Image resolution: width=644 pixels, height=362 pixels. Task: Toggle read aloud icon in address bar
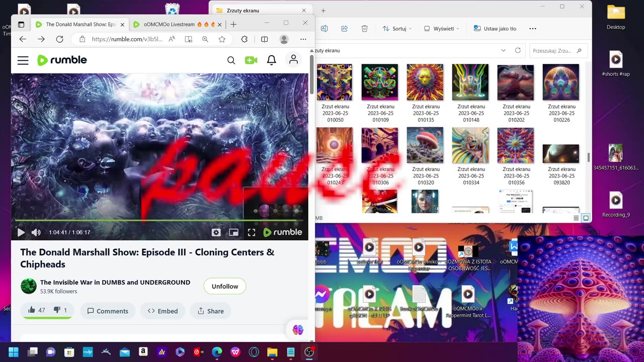172,39
